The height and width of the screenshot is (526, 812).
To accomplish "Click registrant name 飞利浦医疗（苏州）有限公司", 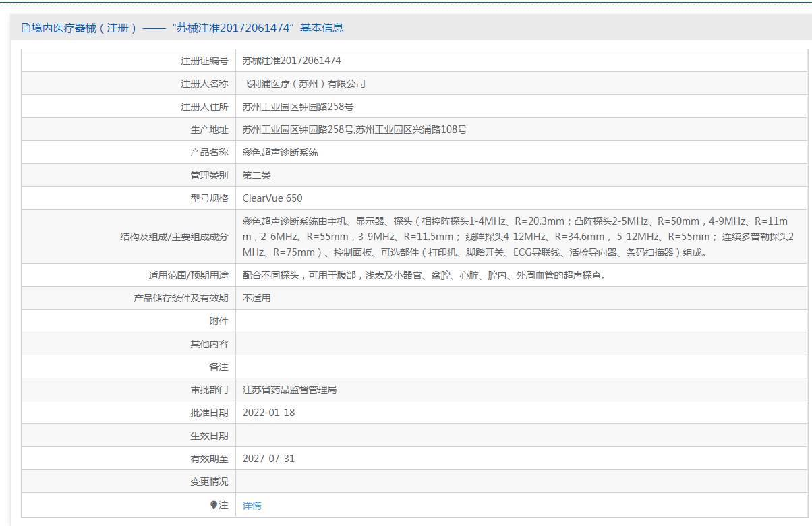I will 303,84.
